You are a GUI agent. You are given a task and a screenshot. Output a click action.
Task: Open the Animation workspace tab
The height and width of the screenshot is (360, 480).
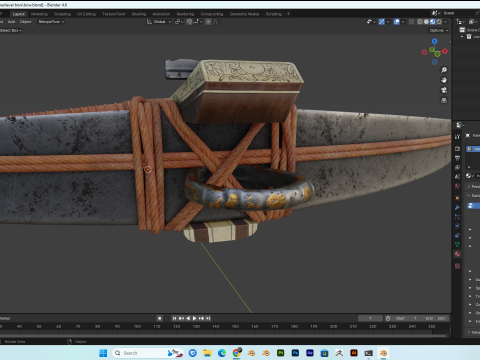tap(161, 14)
